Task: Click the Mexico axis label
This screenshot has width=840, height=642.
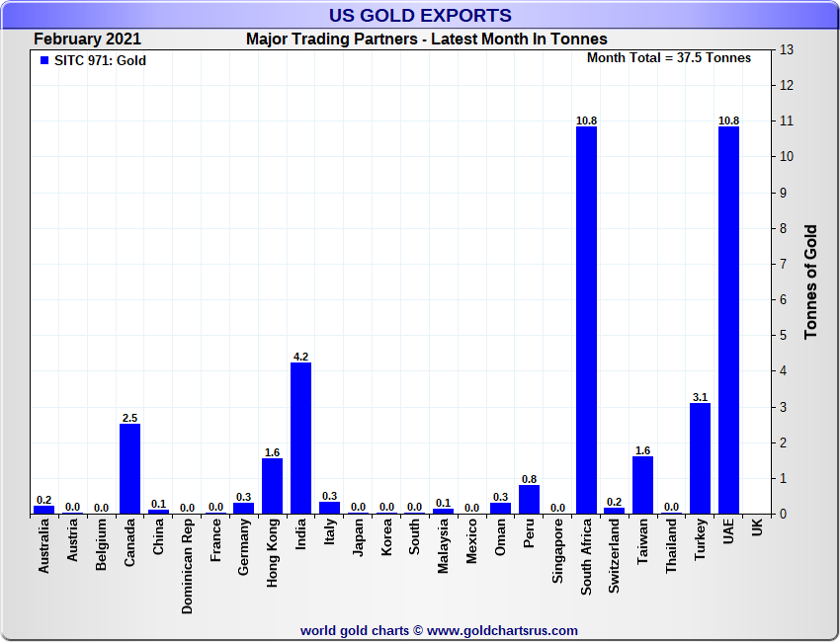Action: click(472, 541)
